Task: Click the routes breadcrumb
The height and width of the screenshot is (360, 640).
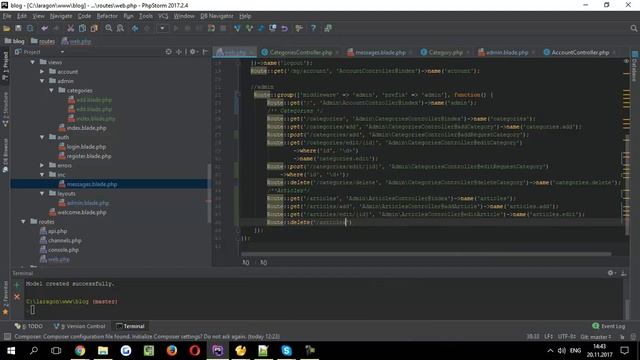Action: pyautogui.click(x=43, y=41)
